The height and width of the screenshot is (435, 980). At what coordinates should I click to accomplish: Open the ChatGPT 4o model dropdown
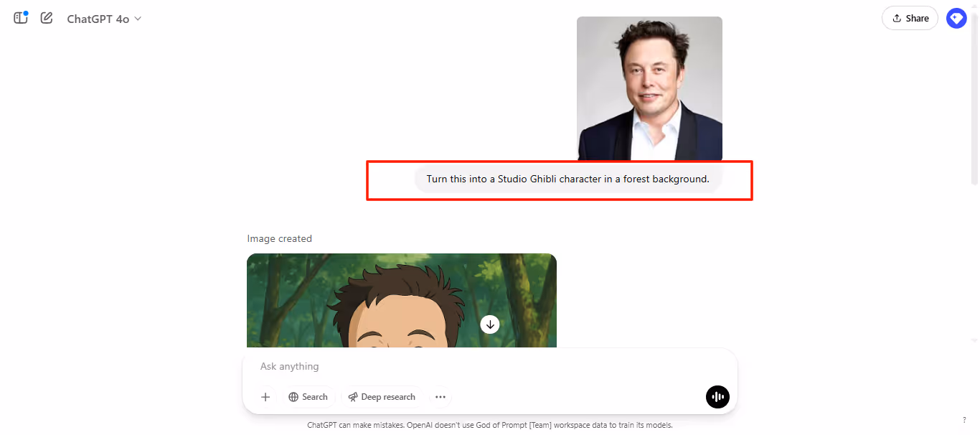[105, 19]
